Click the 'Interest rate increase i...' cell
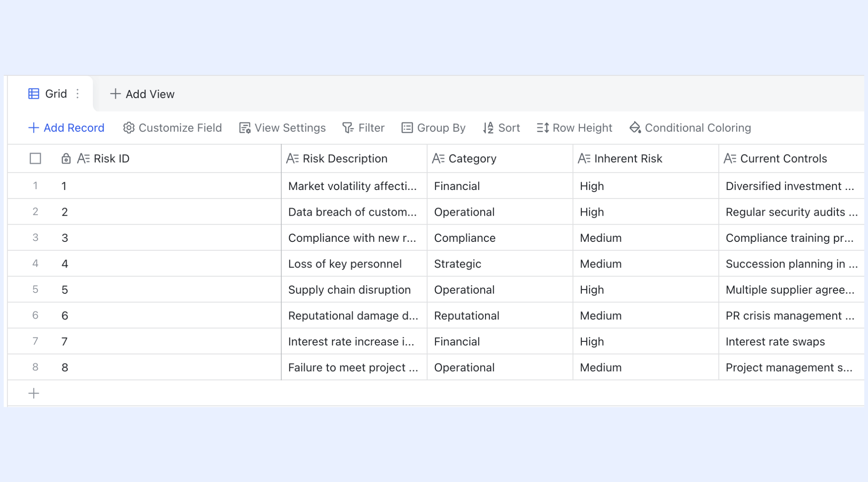868x482 pixels. [x=354, y=341]
